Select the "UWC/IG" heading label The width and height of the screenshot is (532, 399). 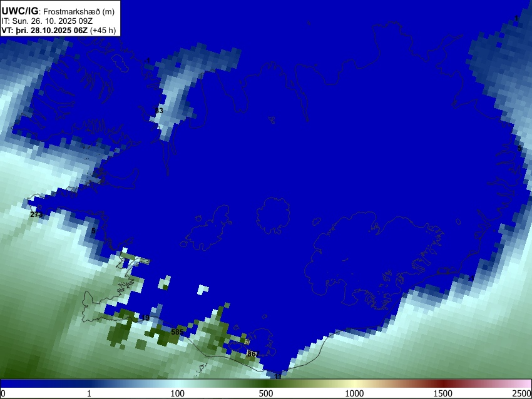(19, 11)
